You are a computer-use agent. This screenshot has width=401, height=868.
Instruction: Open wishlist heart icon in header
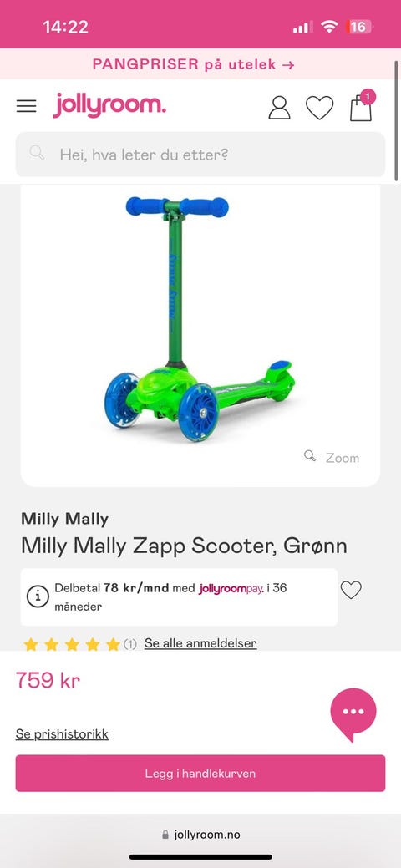tap(320, 108)
